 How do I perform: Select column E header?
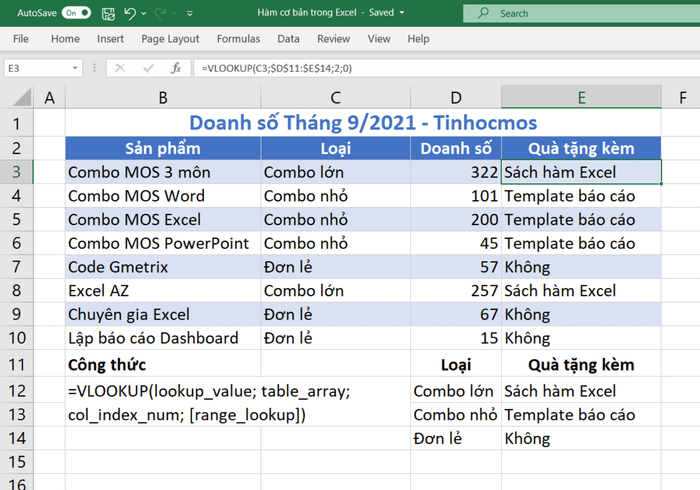click(581, 97)
